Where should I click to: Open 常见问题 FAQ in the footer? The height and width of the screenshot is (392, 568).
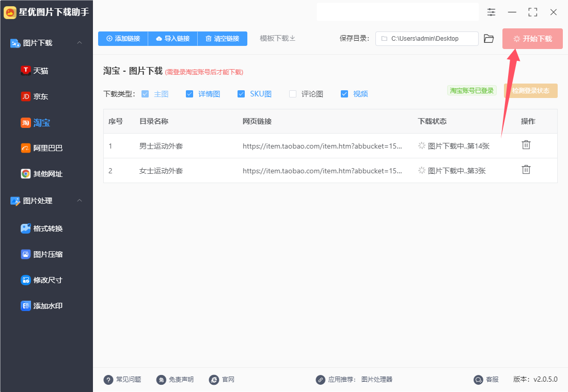122,379
